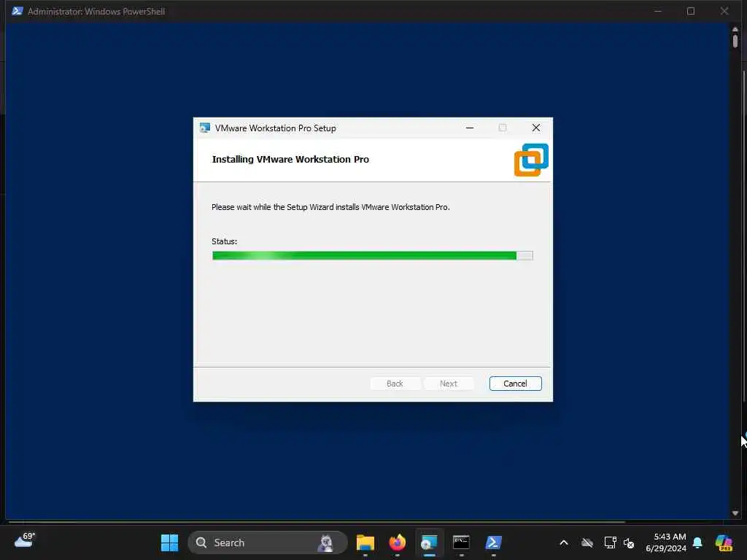The image size is (747, 560).
Task: Open the network status tray icon
Action: 610,542
